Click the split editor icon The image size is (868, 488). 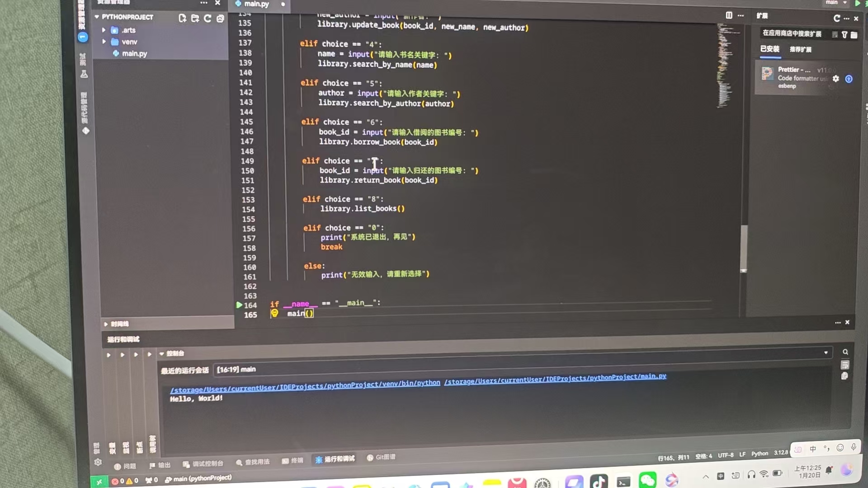pyautogui.click(x=729, y=15)
